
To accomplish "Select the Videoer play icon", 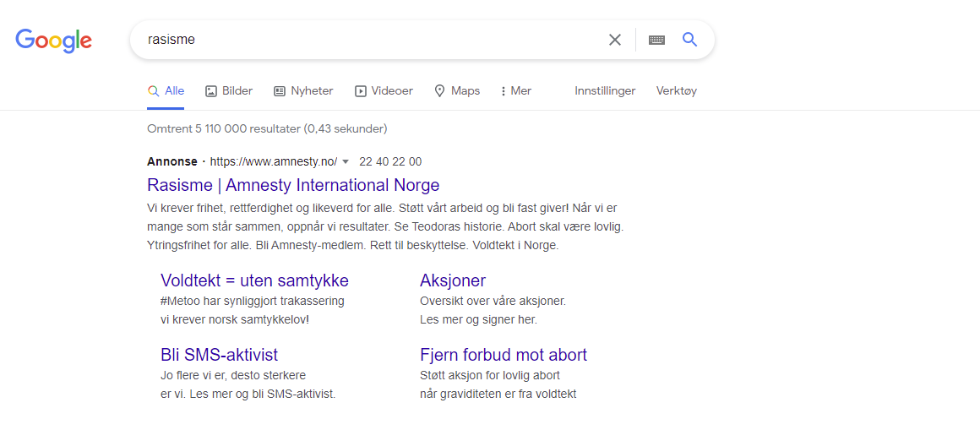I will (x=360, y=91).
